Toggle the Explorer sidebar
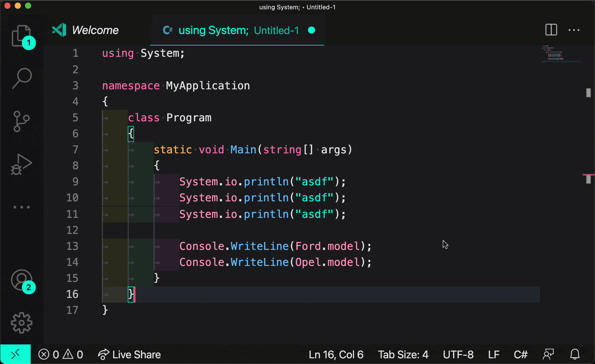Screen dimensions: 595x364 21,36
